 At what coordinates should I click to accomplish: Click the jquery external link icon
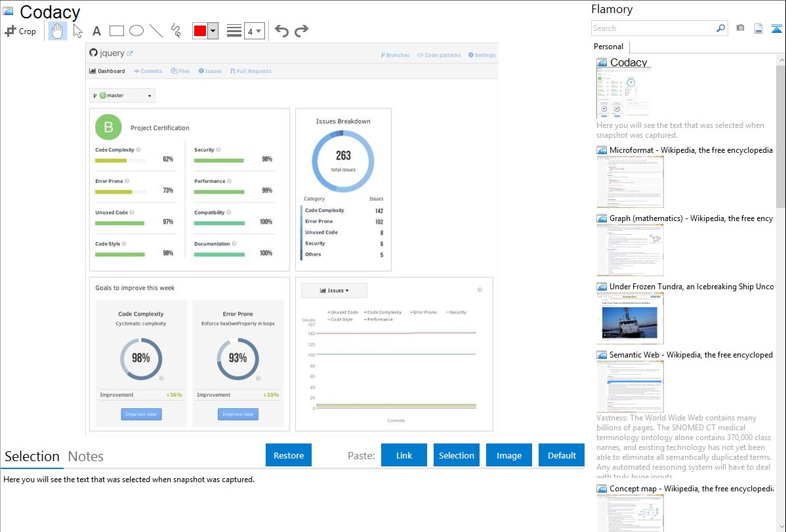pos(130,53)
